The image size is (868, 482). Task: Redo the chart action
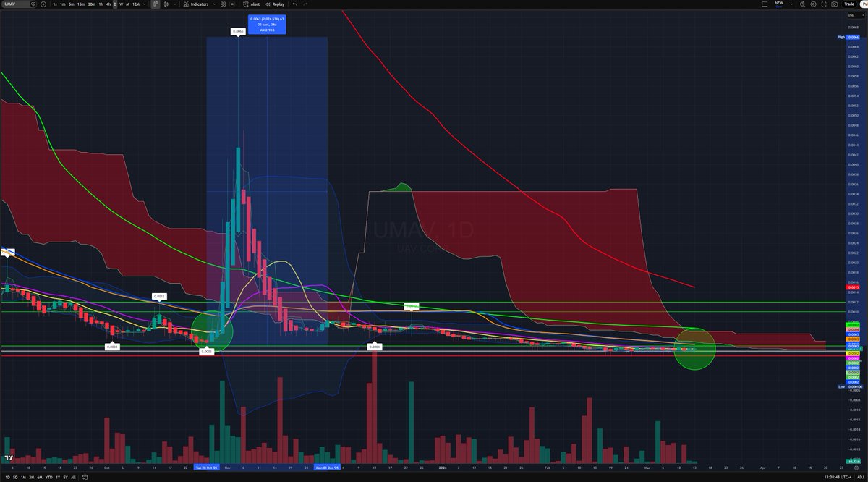click(305, 4)
